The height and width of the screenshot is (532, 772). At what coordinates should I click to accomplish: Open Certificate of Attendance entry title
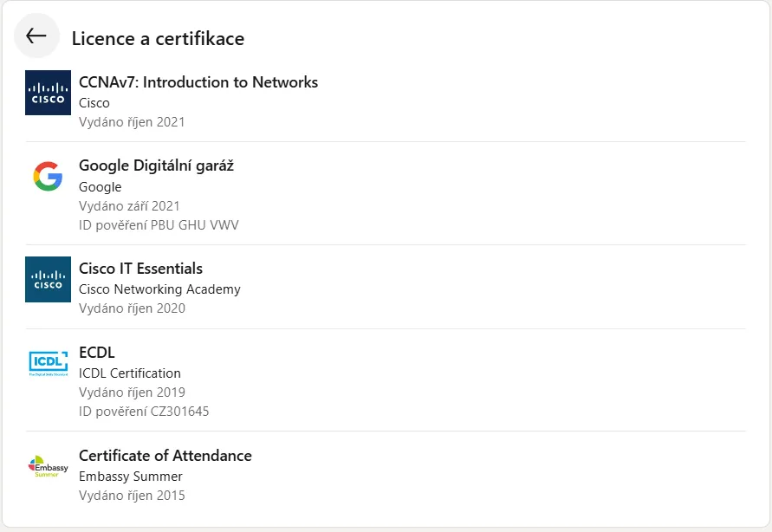[x=165, y=456]
